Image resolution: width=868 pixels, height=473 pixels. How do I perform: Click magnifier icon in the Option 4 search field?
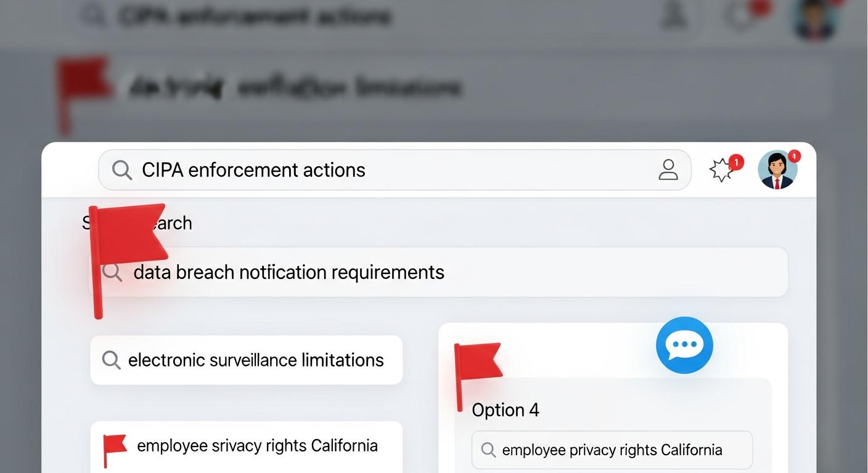pyautogui.click(x=488, y=450)
